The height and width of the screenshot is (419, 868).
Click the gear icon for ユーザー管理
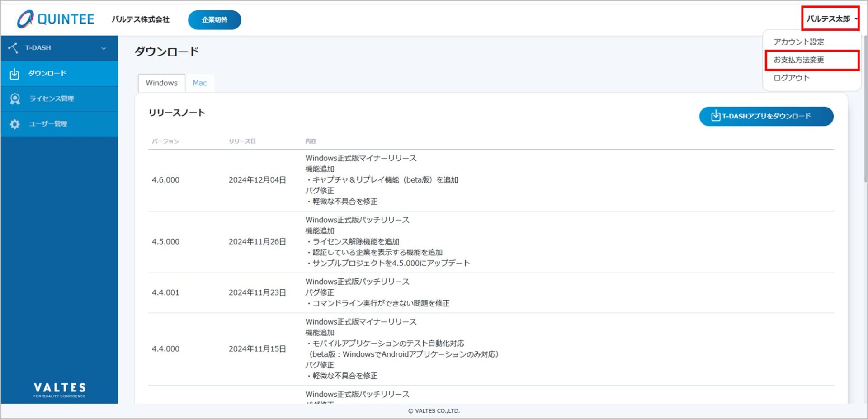point(15,124)
